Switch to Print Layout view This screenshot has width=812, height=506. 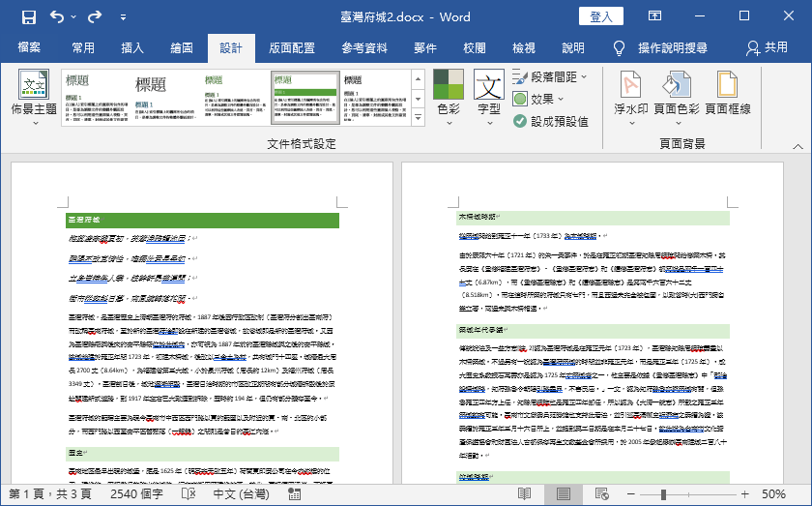[563, 494]
